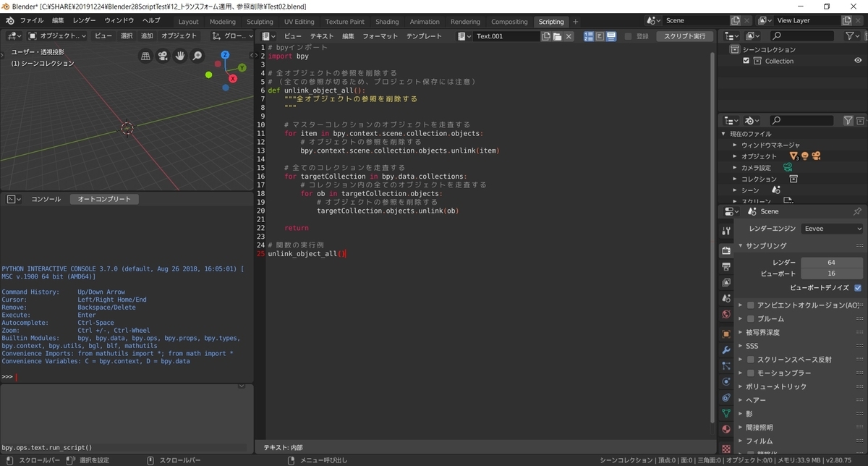The width and height of the screenshot is (868, 466).
Task: Hide Collection with the eye icon
Action: pos(858,62)
